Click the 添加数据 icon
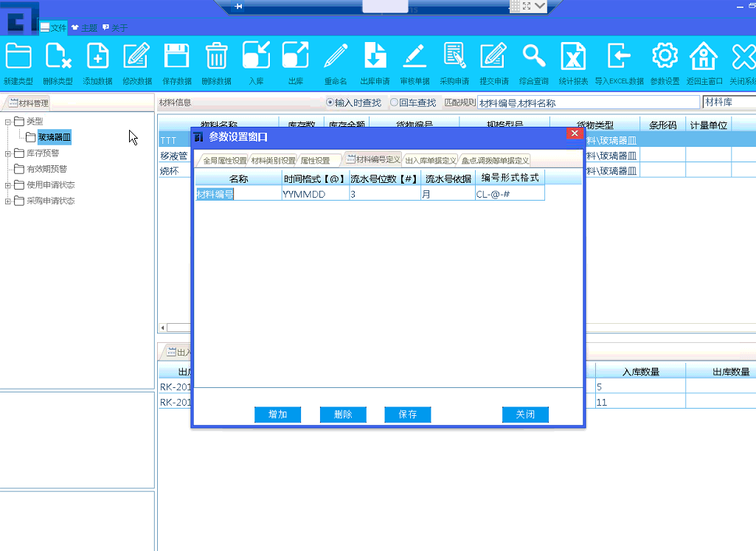This screenshot has width=756, height=551. (97, 56)
